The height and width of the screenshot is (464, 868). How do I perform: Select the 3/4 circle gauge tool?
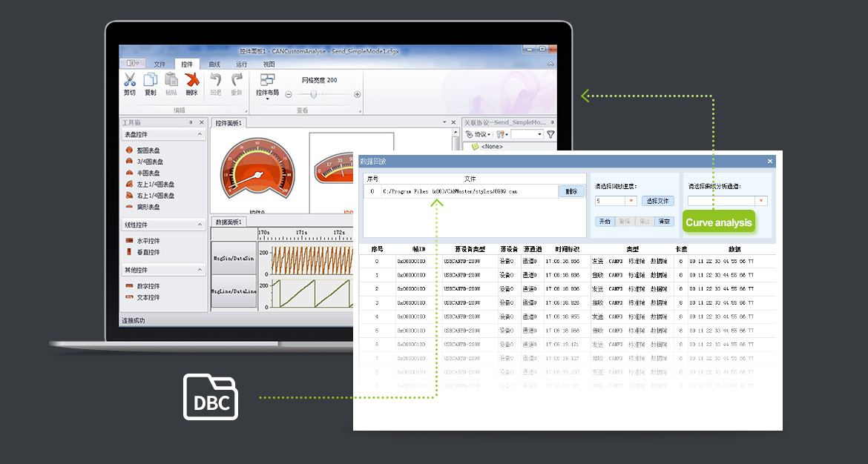tap(150, 162)
